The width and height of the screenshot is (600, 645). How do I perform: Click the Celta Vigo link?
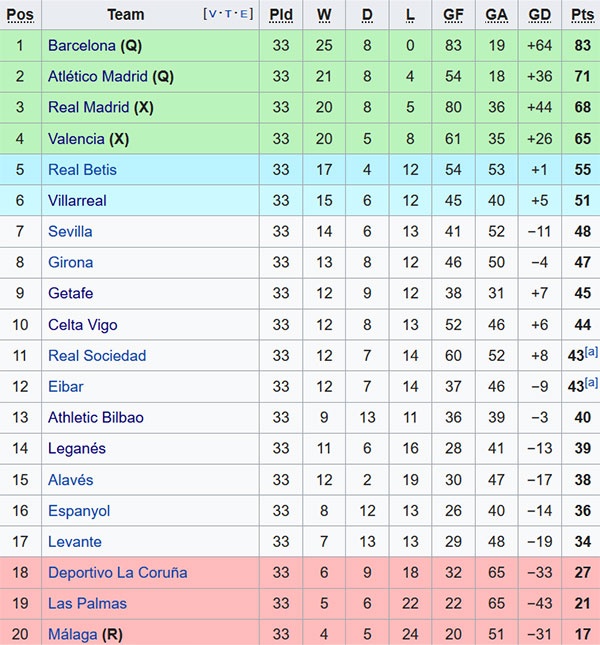click(x=83, y=325)
